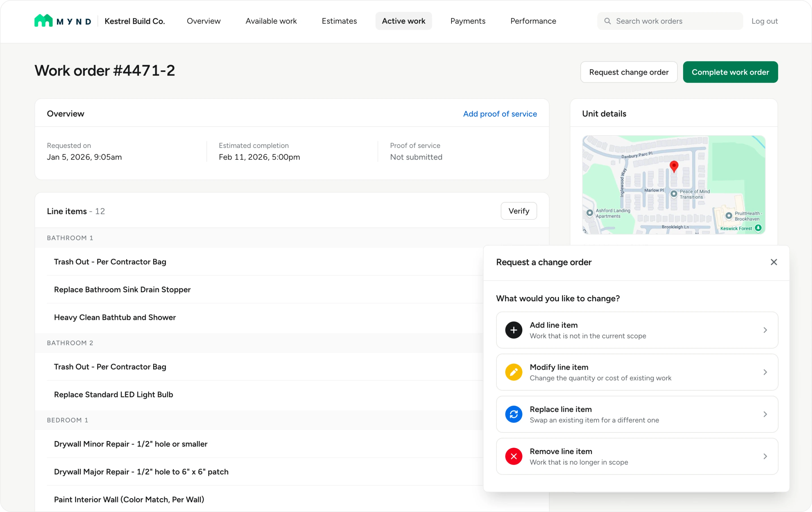This screenshot has width=812, height=512.
Task: Click Add proof of service link
Action: pyautogui.click(x=500, y=114)
